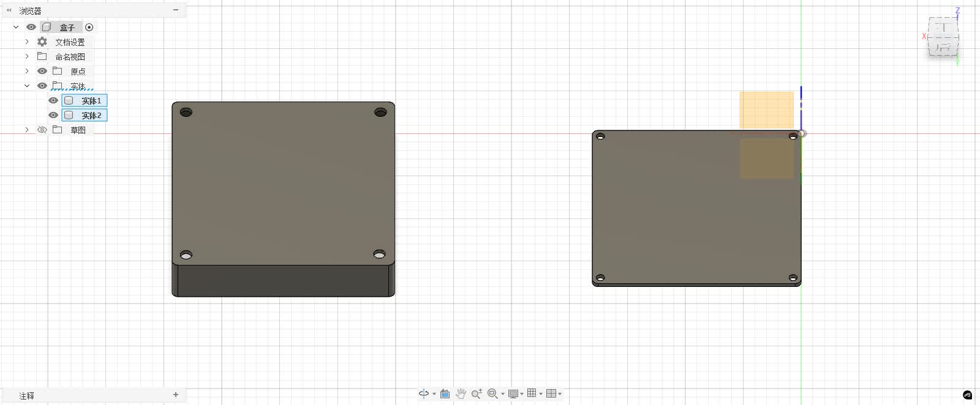Open the Display Settings monitor icon
The image size is (980, 405).
pos(513,393)
